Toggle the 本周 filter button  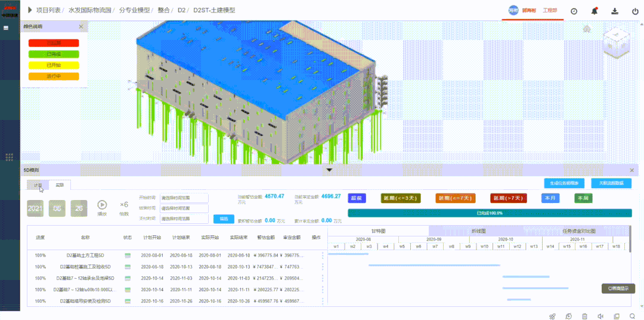583,198
